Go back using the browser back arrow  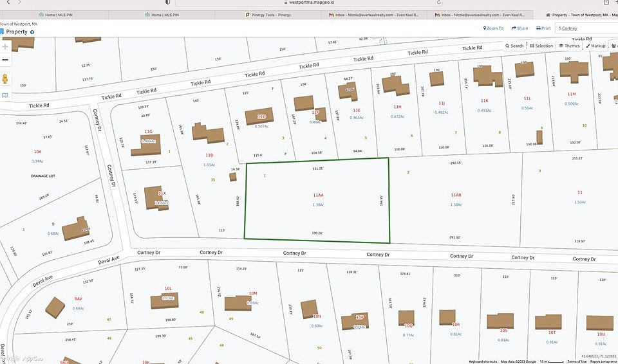[8, 3]
